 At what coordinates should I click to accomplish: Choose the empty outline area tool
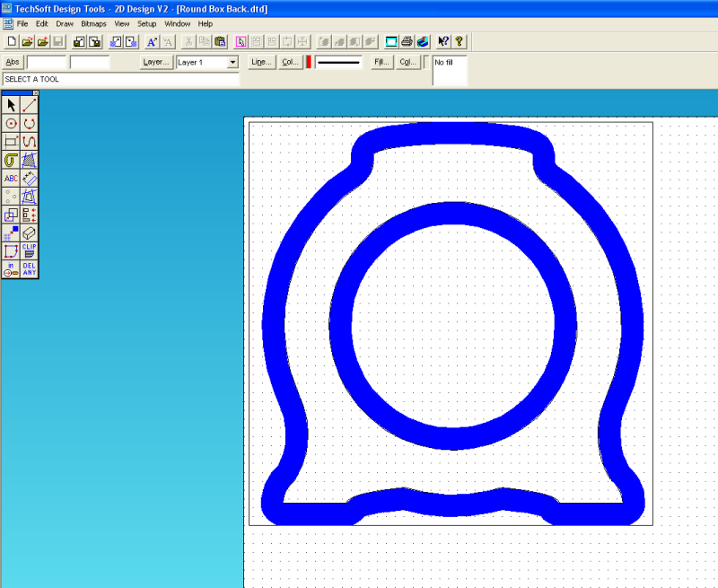point(30,197)
